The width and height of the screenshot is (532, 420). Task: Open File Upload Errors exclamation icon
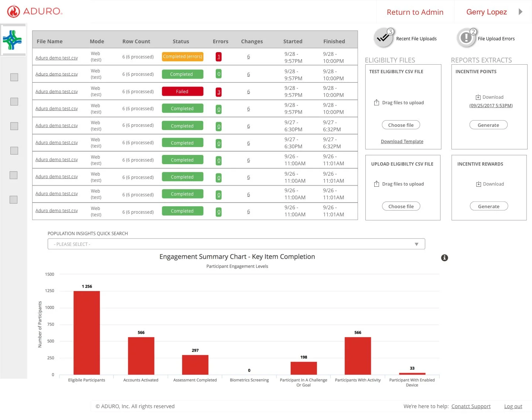466,38
